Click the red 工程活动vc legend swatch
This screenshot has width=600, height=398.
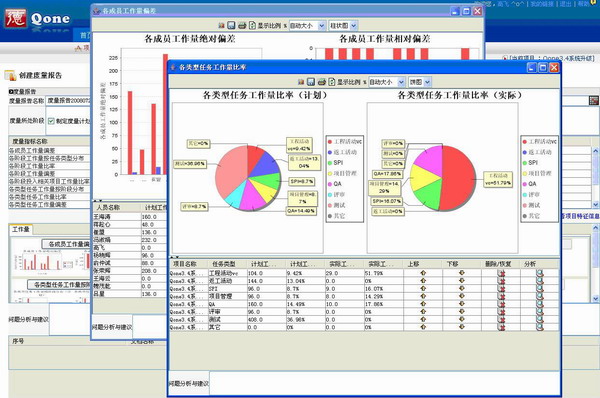[x=330, y=142]
